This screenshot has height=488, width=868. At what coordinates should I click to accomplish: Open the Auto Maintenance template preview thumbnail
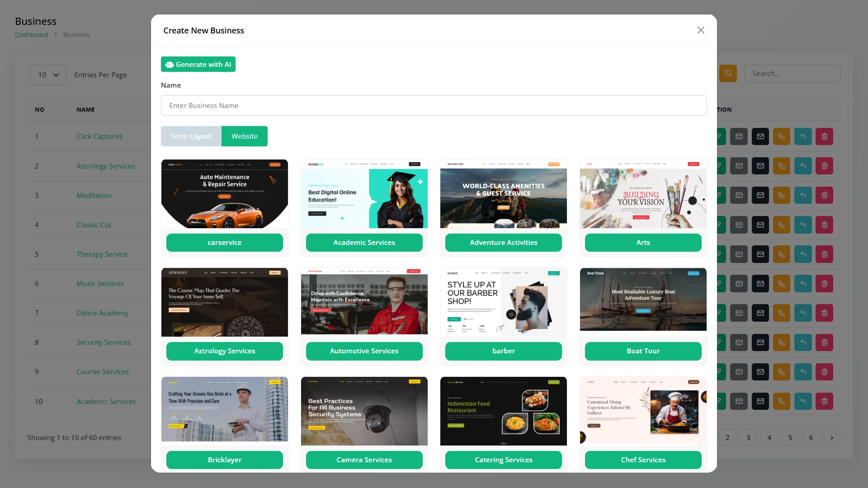click(225, 194)
